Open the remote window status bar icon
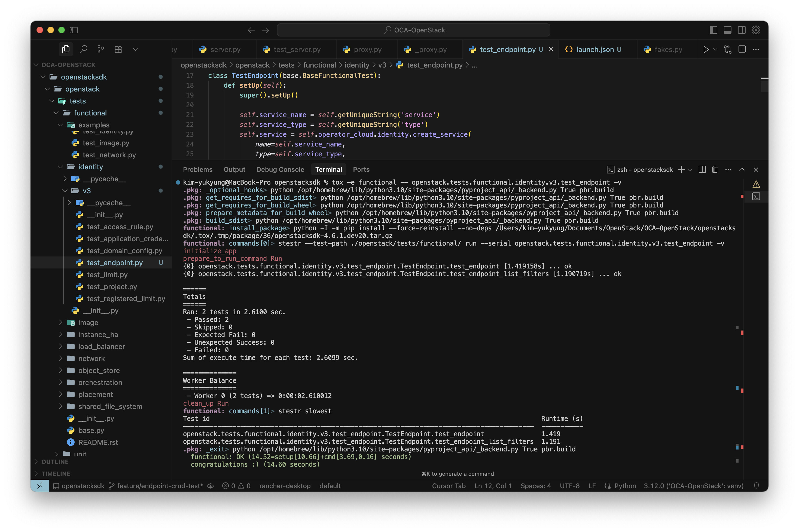This screenshot has height=532, width=799. [40, 485]
